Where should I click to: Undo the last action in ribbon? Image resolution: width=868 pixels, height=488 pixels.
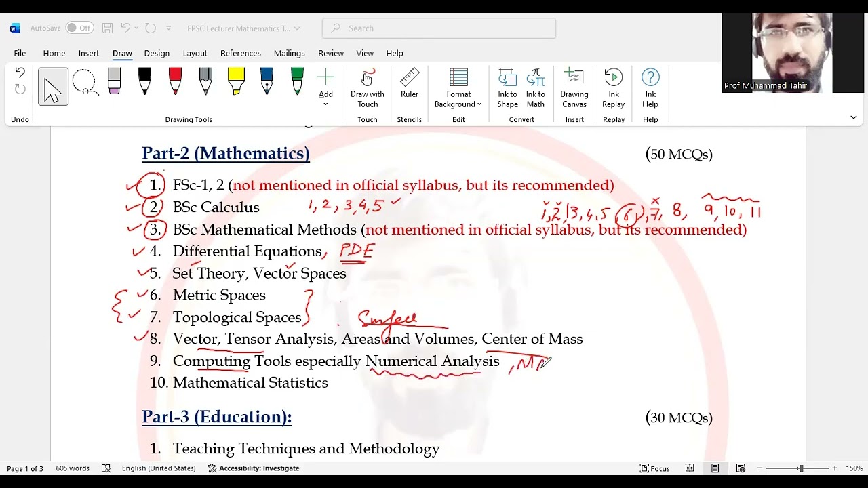click(x=20, y=73)
